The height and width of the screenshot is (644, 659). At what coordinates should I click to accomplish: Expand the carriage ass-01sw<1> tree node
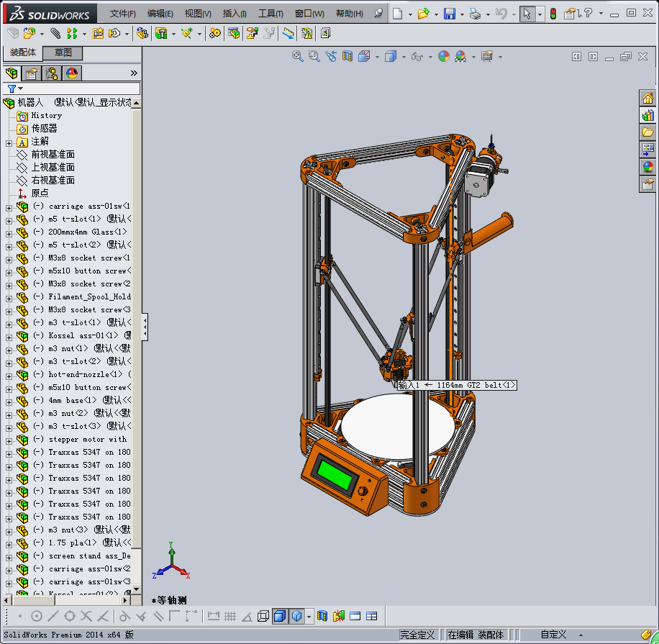(9, 207)
